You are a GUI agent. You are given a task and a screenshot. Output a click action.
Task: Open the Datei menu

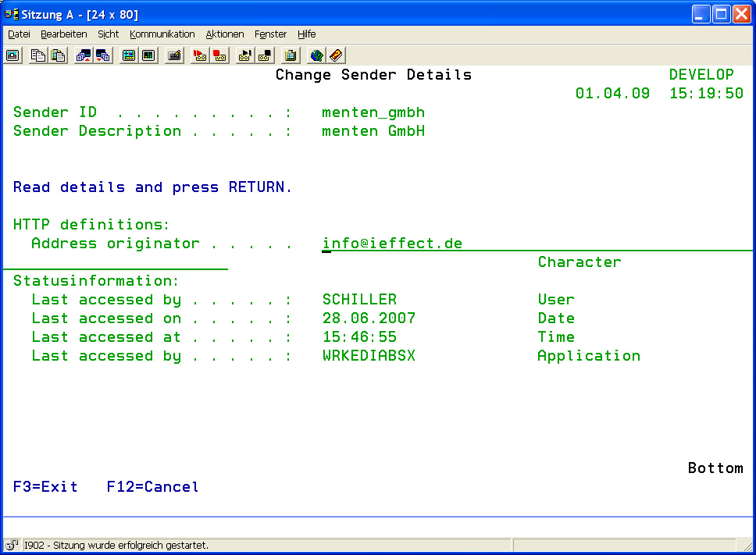[x=19, y=34]
